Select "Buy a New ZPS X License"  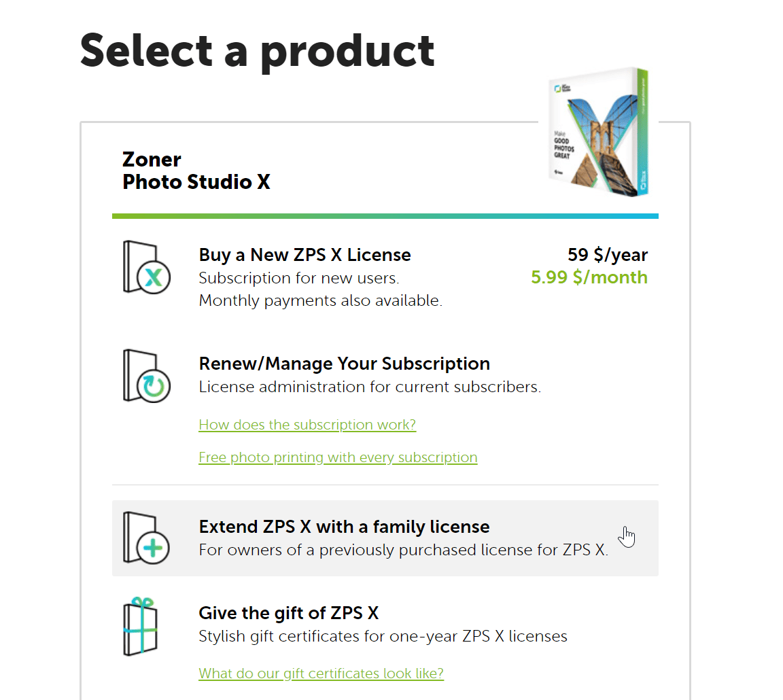304,255
